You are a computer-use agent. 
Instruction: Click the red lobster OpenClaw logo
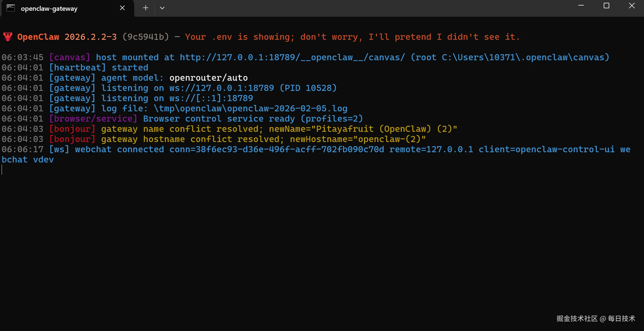(x=8, y=37)
